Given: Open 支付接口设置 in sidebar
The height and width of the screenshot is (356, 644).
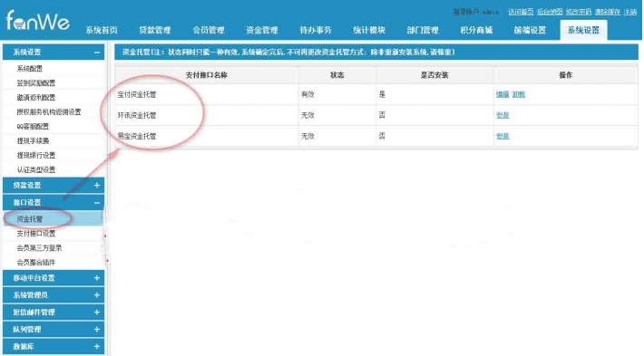Looking at the screenshot, I should click(35, 234).
